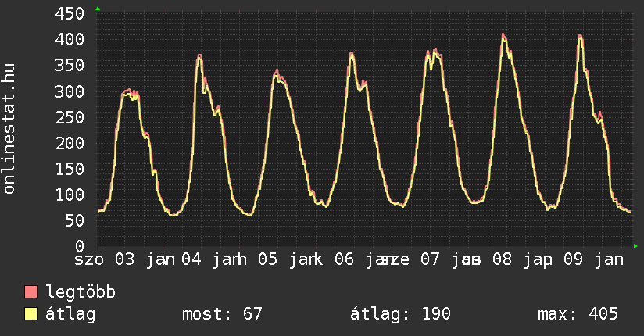
Task: Select the 'most: 67' current value
Action: [222, 314]
